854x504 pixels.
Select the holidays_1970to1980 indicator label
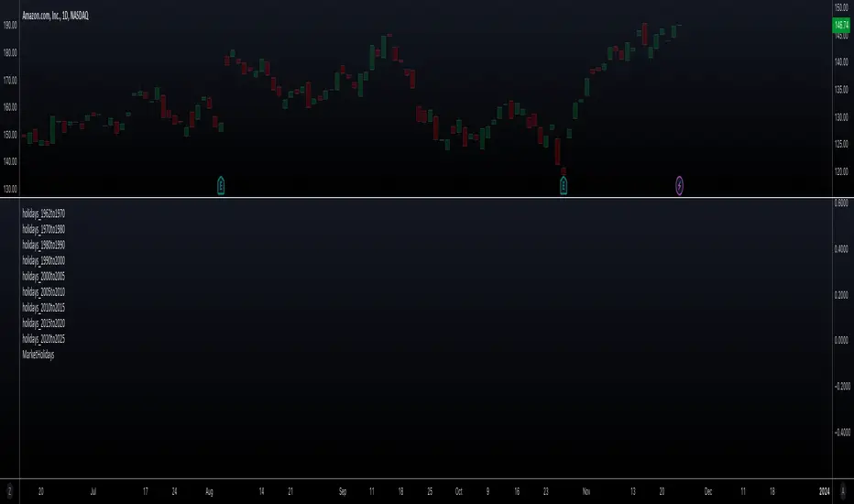44,229
